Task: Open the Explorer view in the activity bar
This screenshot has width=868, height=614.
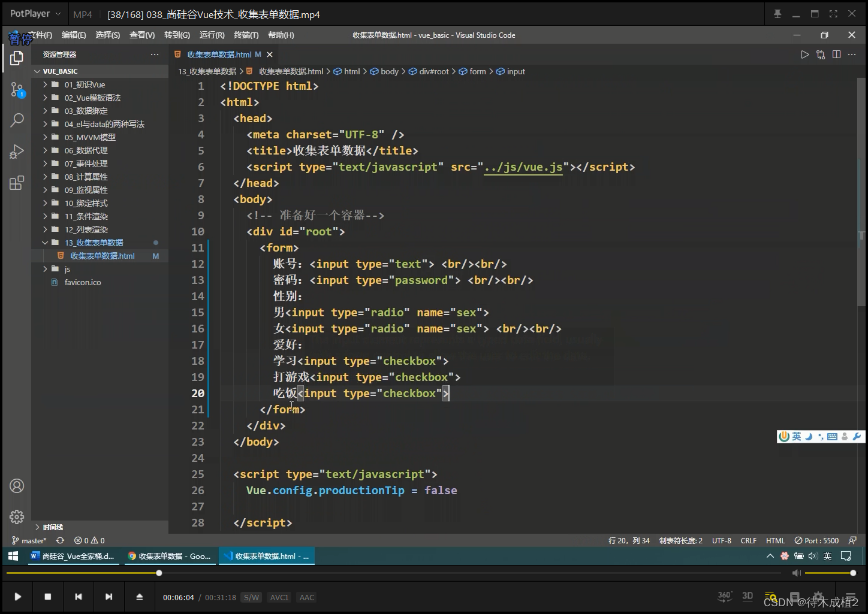Action: coord(17,58)
